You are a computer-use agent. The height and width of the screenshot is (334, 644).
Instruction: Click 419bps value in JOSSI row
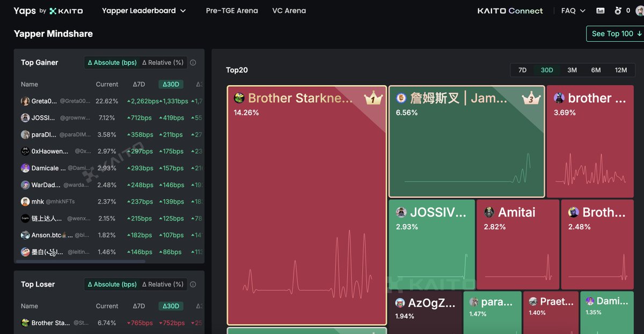coord(171,118)
